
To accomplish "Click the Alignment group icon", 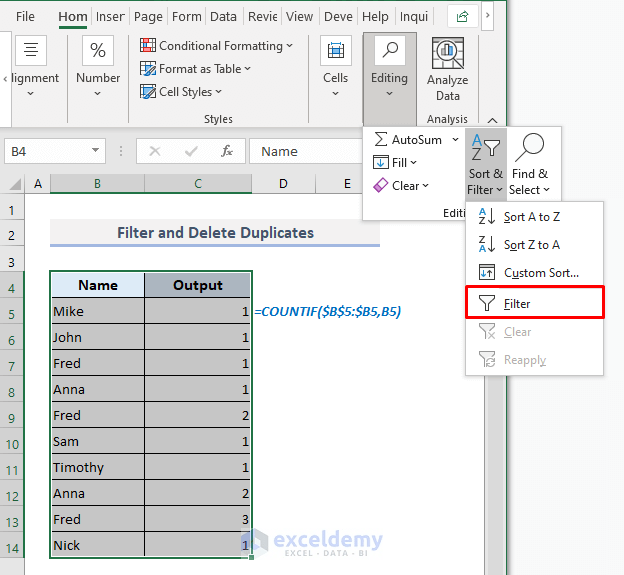I will (x=31, y=50).
